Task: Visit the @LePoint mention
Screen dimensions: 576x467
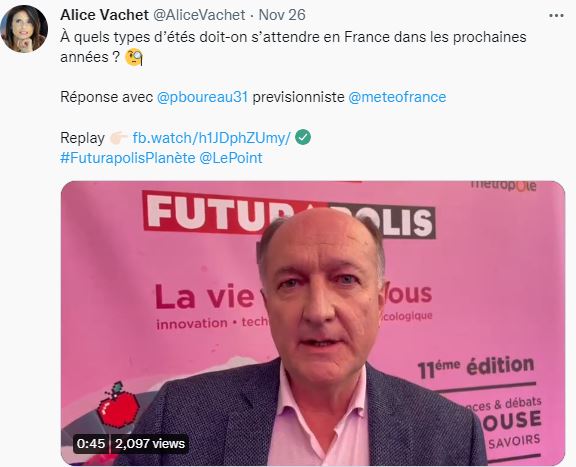Action: point(231,158)
